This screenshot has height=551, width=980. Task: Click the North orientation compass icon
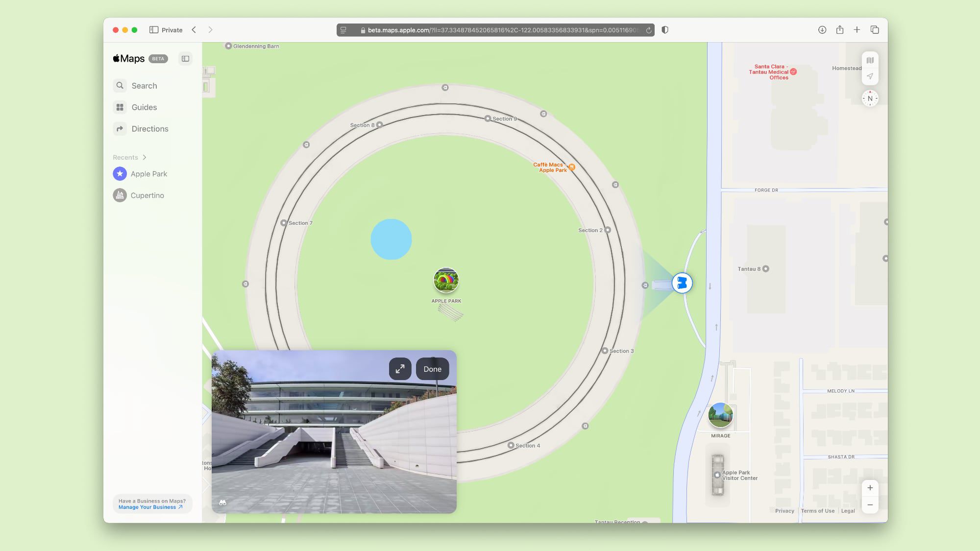click(x=870, y=98)
